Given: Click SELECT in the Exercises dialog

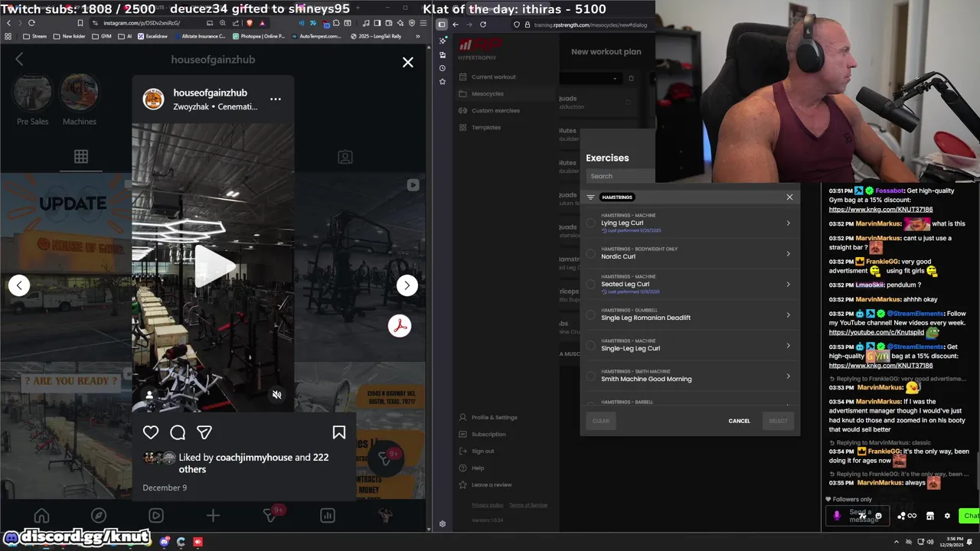Looking at the screenshot, I should [x=778, y=421].
